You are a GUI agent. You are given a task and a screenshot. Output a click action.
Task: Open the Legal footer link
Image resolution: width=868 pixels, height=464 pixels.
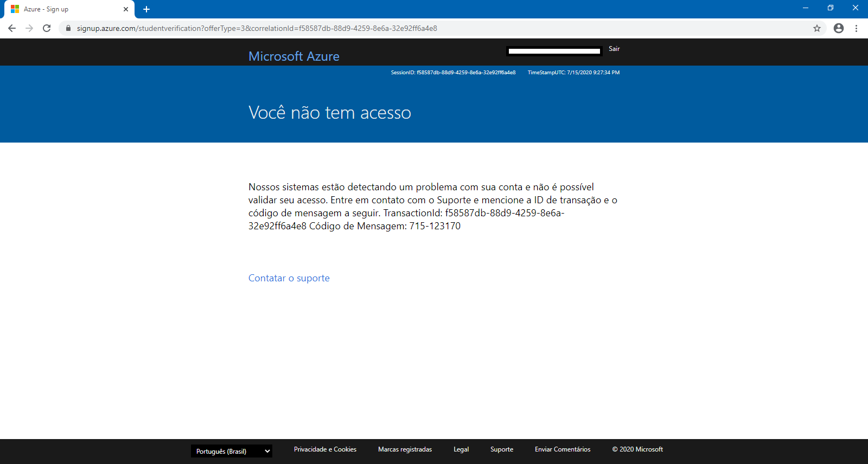(461, 449)
